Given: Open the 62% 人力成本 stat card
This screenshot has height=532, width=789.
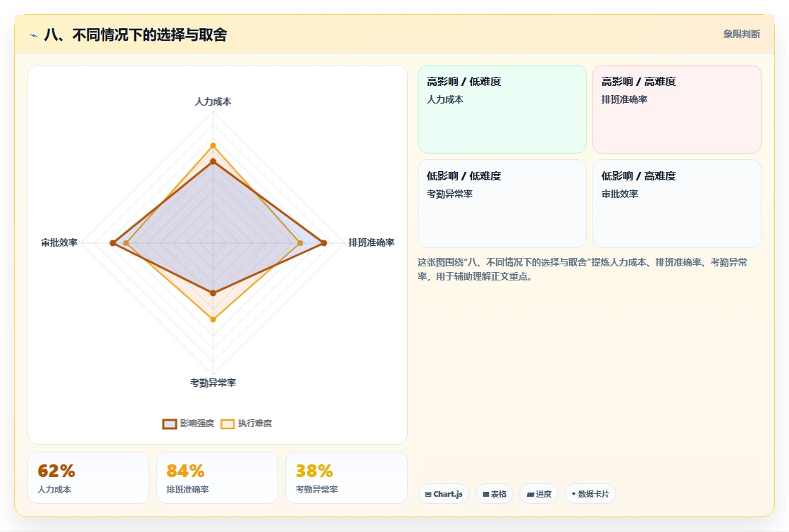Looking at the screenshot, I should (89, 478).
